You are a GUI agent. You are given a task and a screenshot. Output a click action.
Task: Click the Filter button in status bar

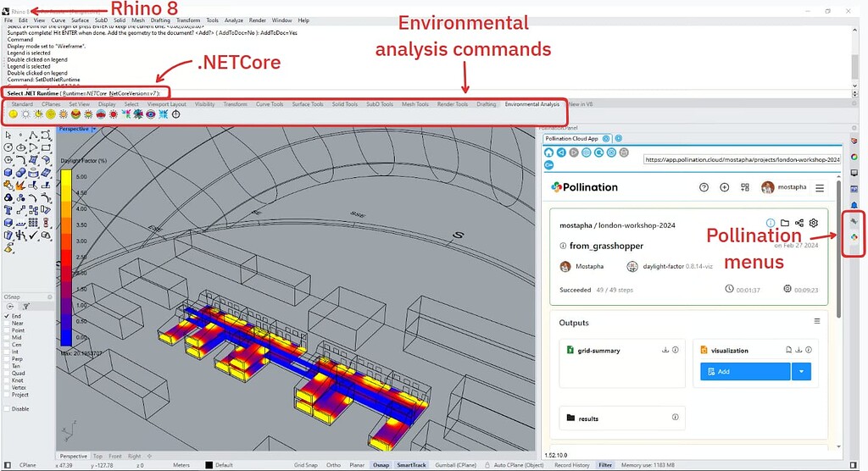pyautogui.click(x=605, y=465)
